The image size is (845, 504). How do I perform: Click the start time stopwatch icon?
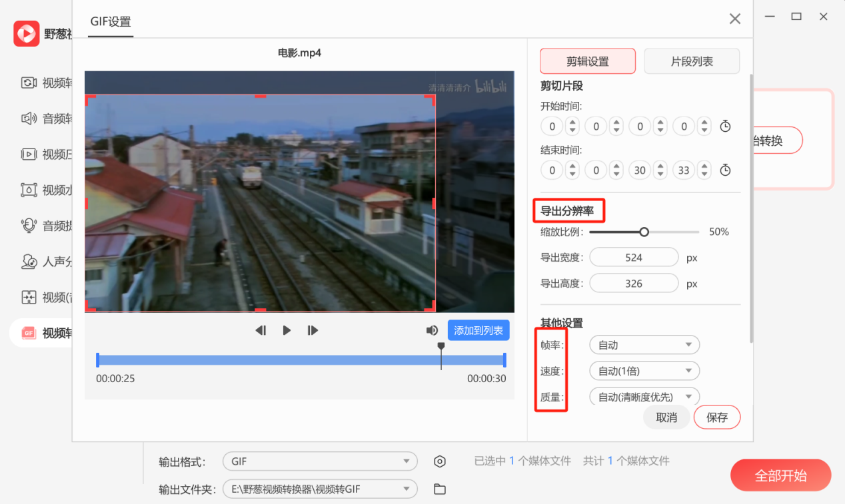click(x=726, y=126)
